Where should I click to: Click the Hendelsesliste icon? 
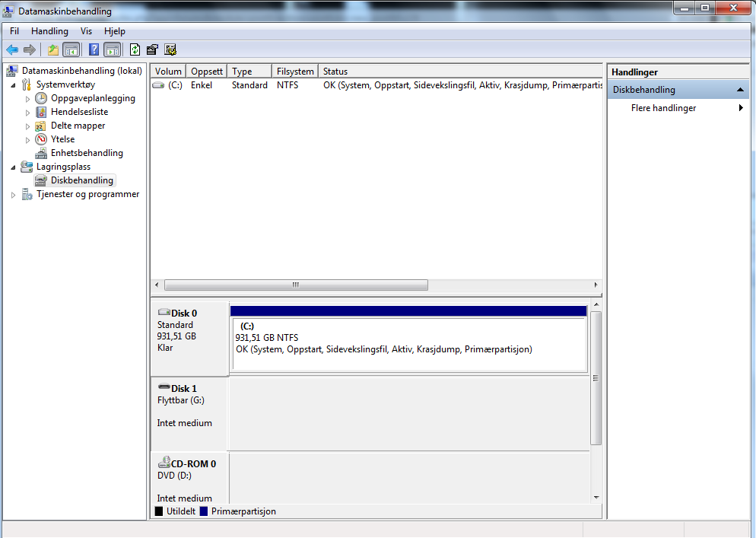41,112
